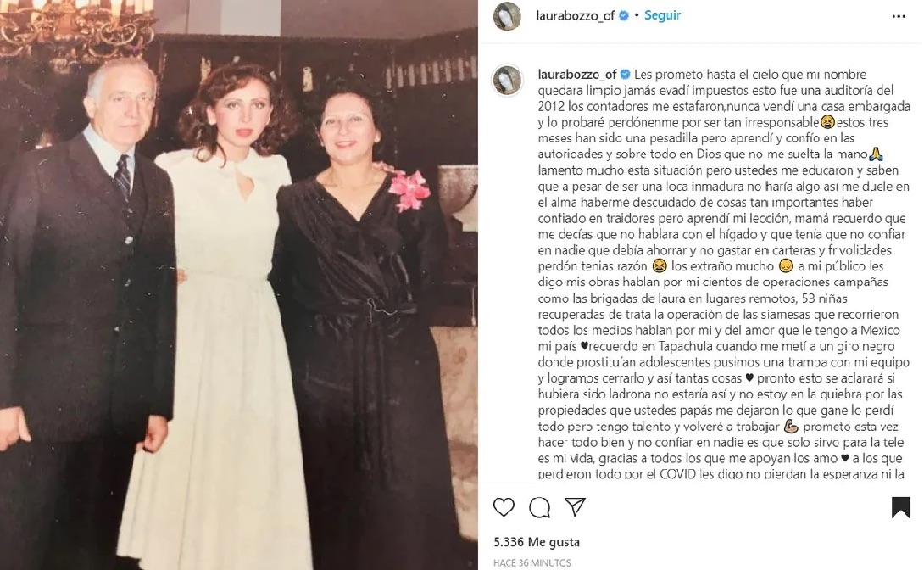This screenshot has width=924, height=570.
Task: Click the praying hands emoji in caption
Action: point(876,154)
